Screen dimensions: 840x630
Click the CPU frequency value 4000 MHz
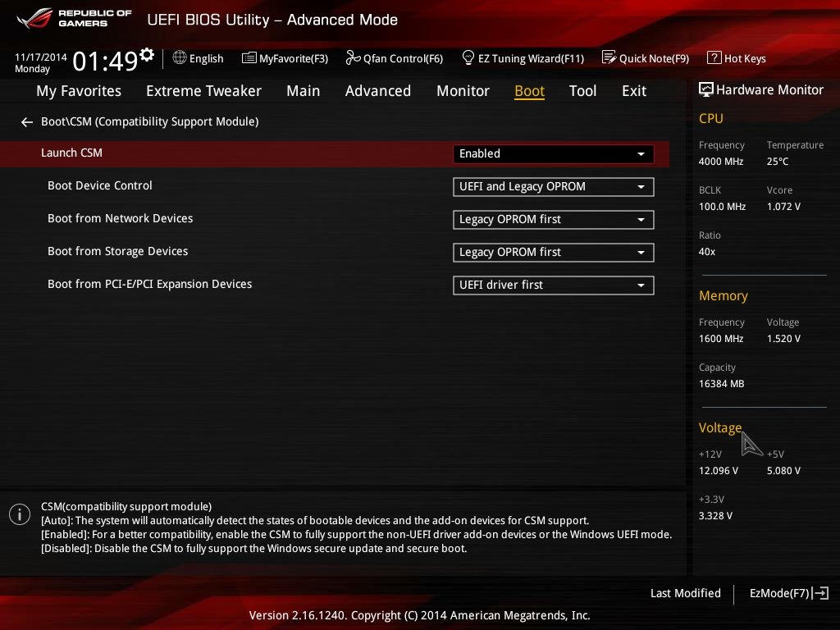(721, 162)
